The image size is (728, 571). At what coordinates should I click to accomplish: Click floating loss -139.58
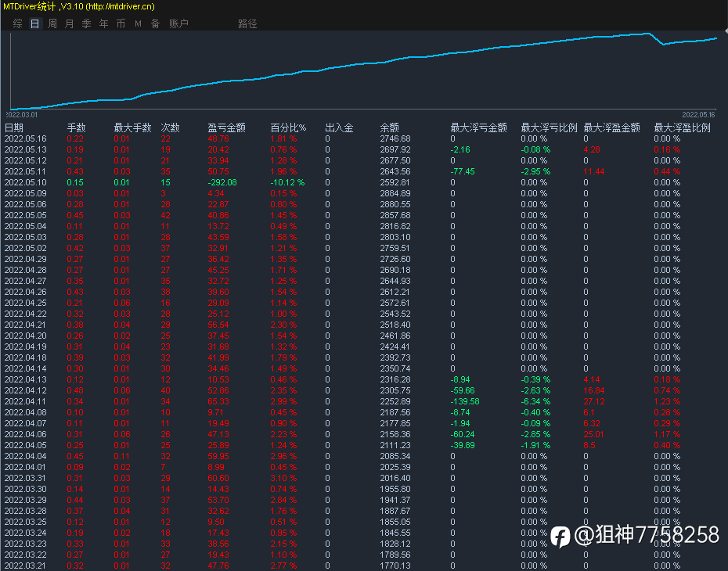[465, 402]
